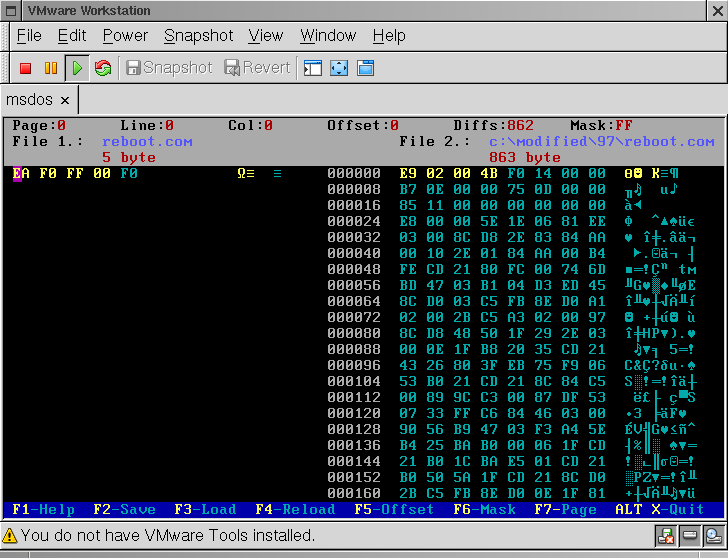728x558 pixels.
Task: Click ALT X-Quit in the bottom bar
Action: [x=660, y=510]
